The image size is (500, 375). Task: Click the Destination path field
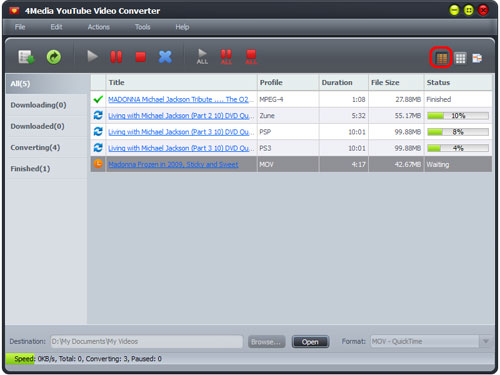[x=147, y=341]
